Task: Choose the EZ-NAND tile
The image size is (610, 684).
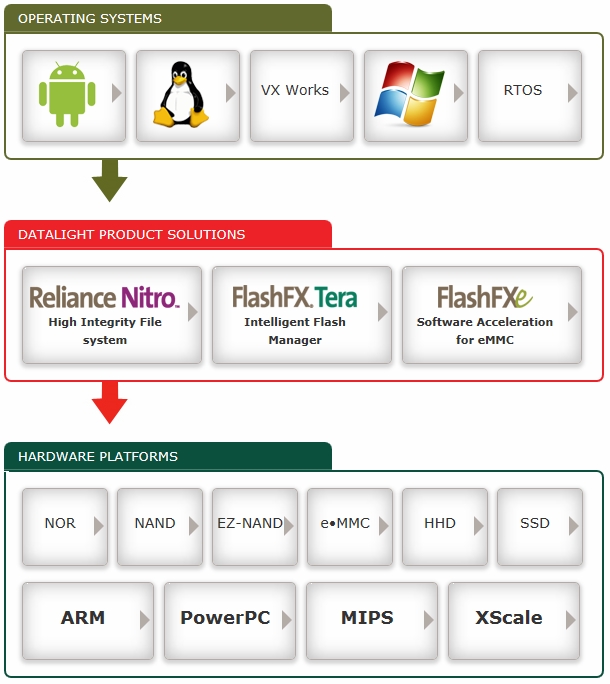Action: (255, 527)
